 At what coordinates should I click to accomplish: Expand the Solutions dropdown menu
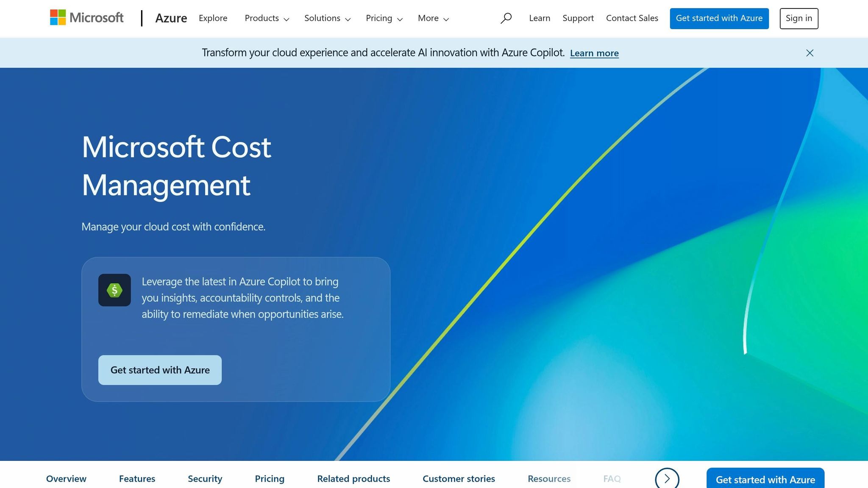[x=328, y=18]
